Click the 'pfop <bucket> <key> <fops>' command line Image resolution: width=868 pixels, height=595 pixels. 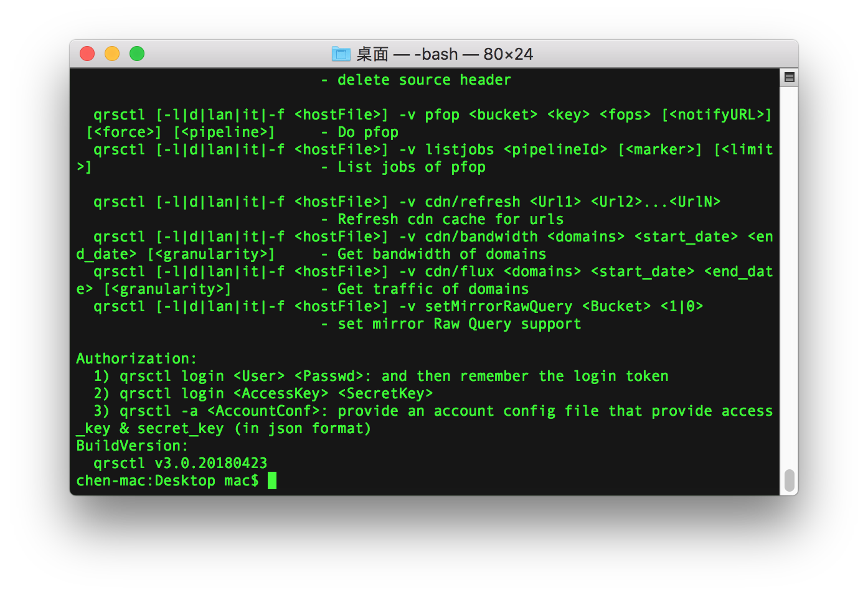tap(433, 115)
